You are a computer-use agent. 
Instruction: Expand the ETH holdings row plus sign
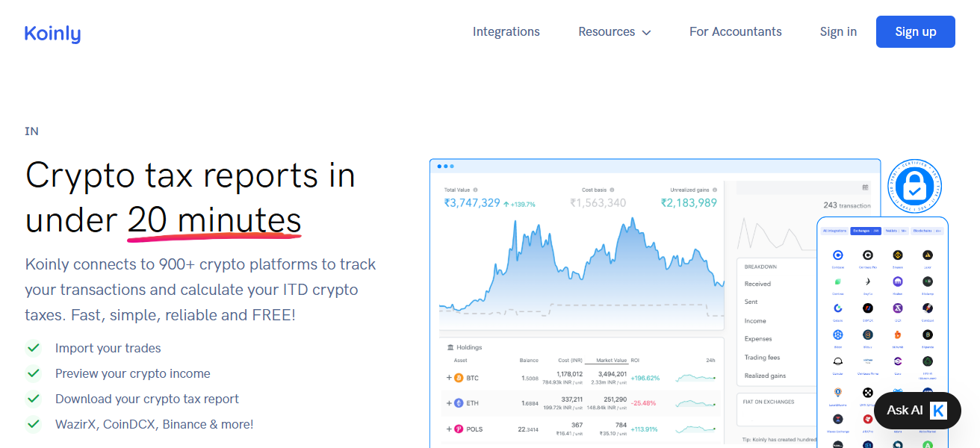coord(449,403)
